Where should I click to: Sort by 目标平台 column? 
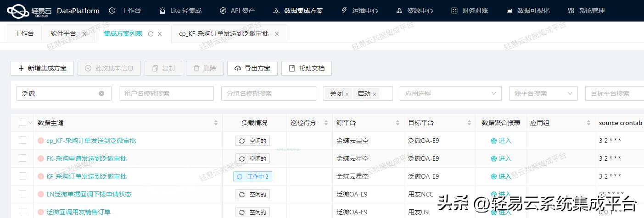point(469,123)
